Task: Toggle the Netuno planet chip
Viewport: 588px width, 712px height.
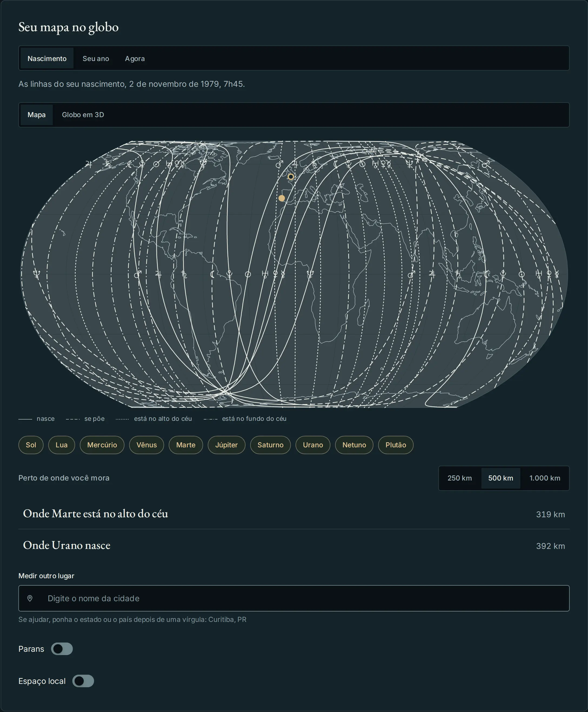Action: 354,445
